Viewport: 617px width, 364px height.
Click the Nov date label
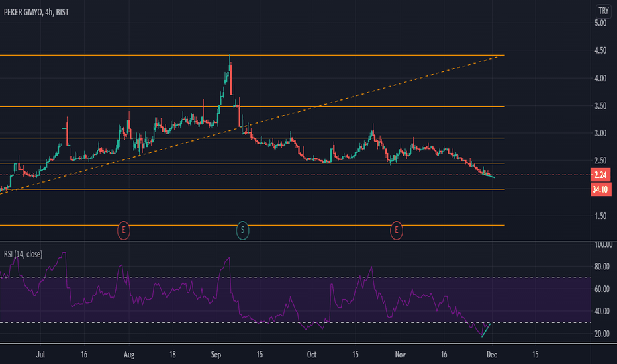pos(400,355)
